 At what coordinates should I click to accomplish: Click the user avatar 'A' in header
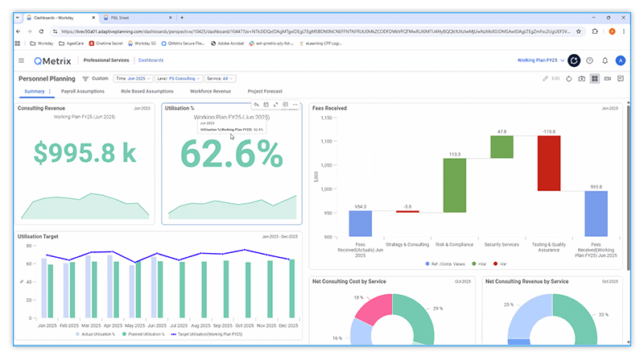point(620,60)
